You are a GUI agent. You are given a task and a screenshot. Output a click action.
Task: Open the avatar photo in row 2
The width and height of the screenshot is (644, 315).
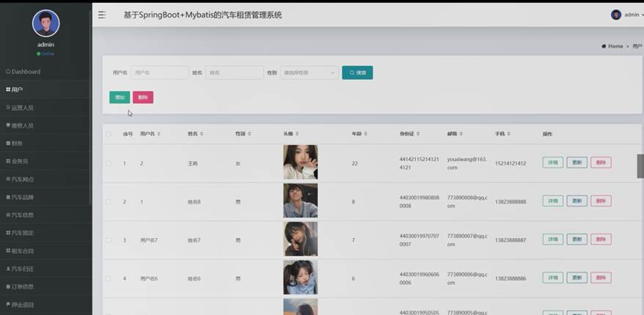pos(300,201)
